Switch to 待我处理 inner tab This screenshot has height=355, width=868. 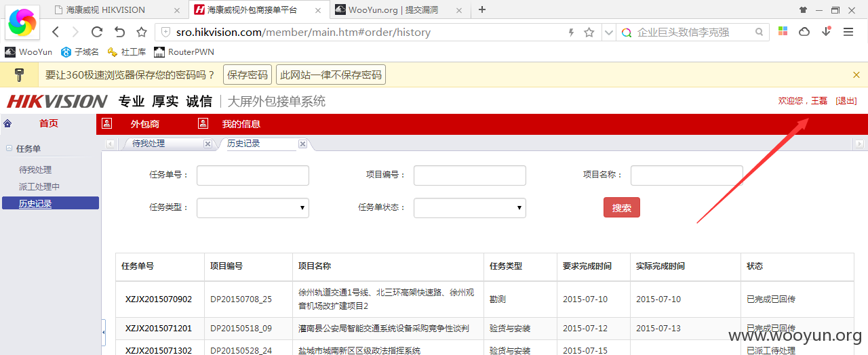click(149, 144)
